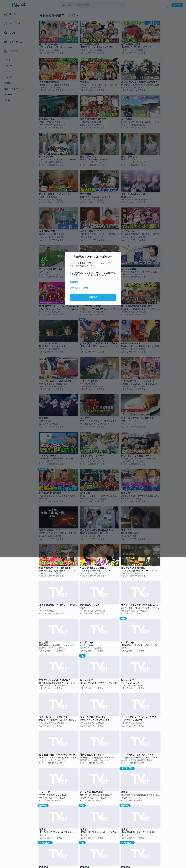
Task: Click 予告 badge on 出川・伊沢のニッポンYABAデータ card
Action: point(82,319)
